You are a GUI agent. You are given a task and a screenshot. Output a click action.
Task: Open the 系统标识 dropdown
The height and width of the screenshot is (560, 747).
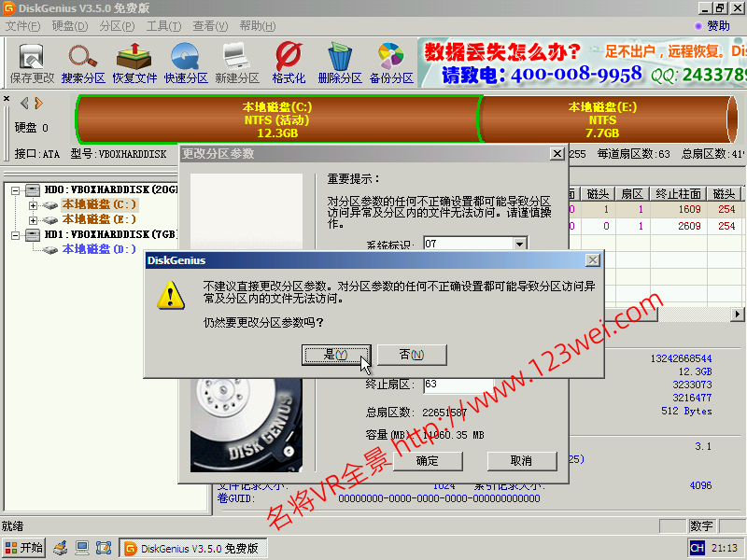(518, 244)
